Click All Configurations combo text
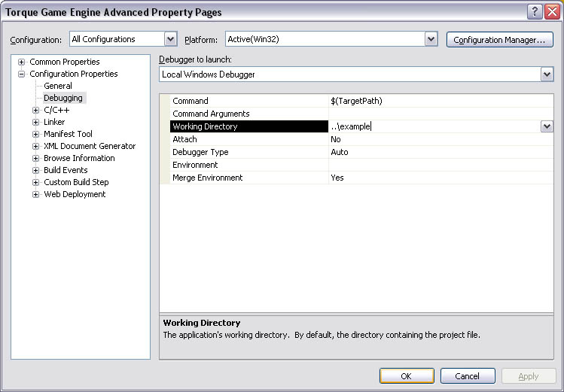Image resolution: width=564 pixels, height=392 pixels. tap(104, 39)
